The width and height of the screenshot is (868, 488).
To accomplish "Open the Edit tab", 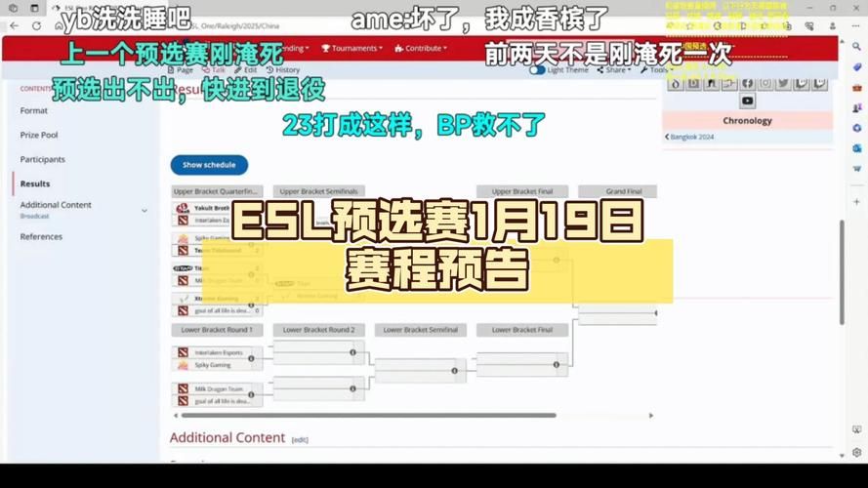I will [x=246, y=70].
